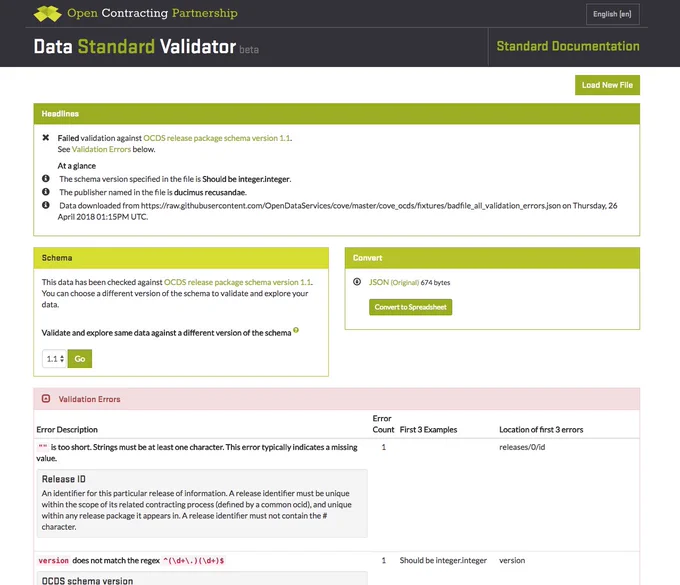Click the Go button
The height and width of the screenshot is (585, 680).
click(x=80, y=359)
